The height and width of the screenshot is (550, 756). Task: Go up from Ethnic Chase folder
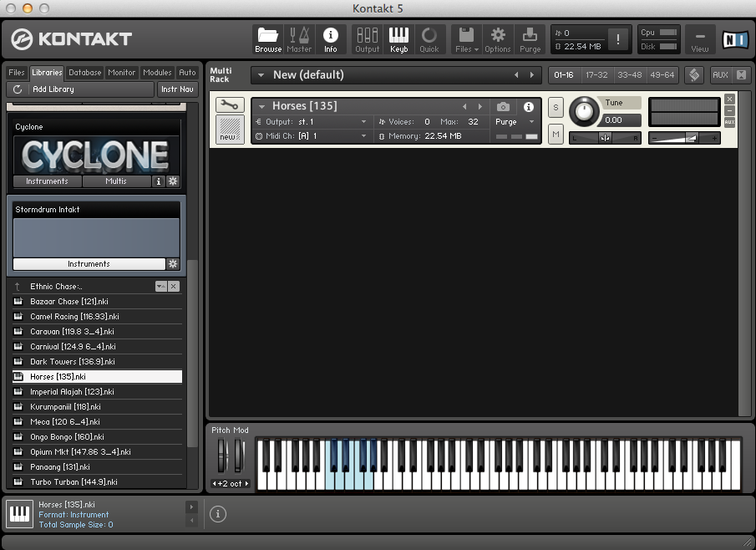pos(18,287)
